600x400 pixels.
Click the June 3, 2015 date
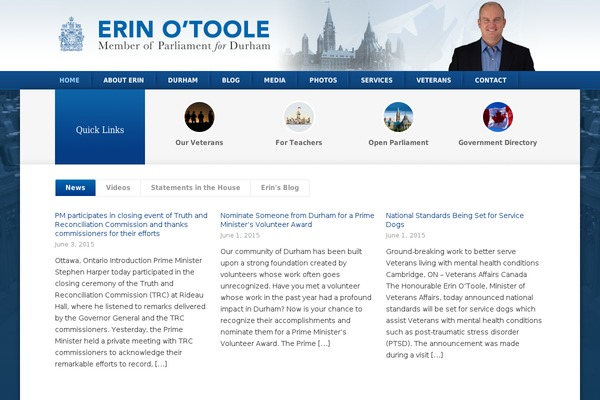coord(74,244)
